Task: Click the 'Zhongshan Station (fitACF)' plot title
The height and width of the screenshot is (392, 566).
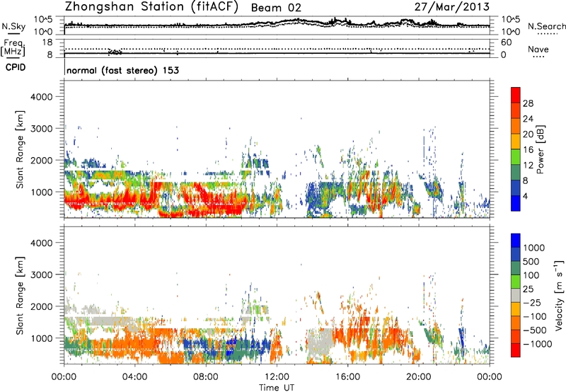Action: (151, 7)
